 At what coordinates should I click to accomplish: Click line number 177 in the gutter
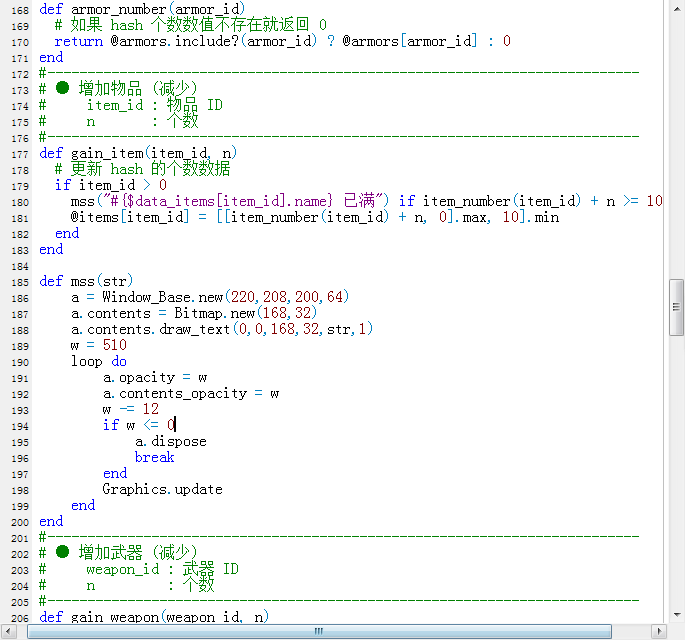tap(20, 154)
